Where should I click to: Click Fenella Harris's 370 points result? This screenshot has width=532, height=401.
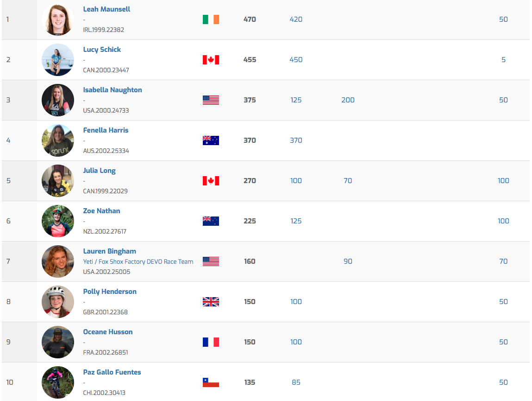296,140
